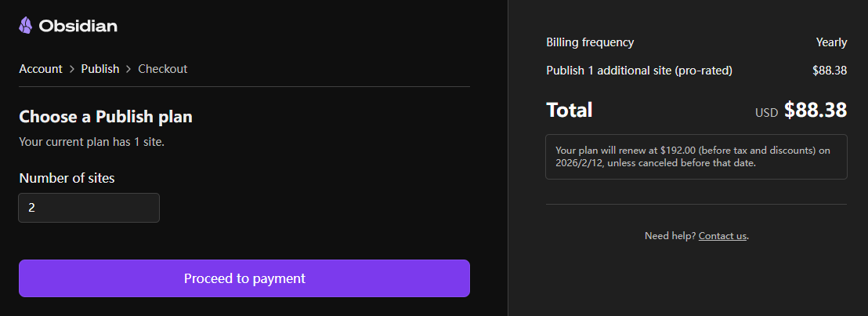Image resolution: width=868 pixels, height=316 pixels.
Task: Click the bold Total label
Action: (570, 111)
